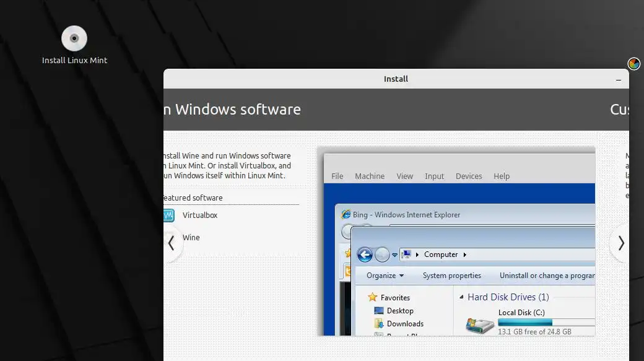Click the Windows software slide heading
The image size is (644, 361).
[x=232, y=110]
